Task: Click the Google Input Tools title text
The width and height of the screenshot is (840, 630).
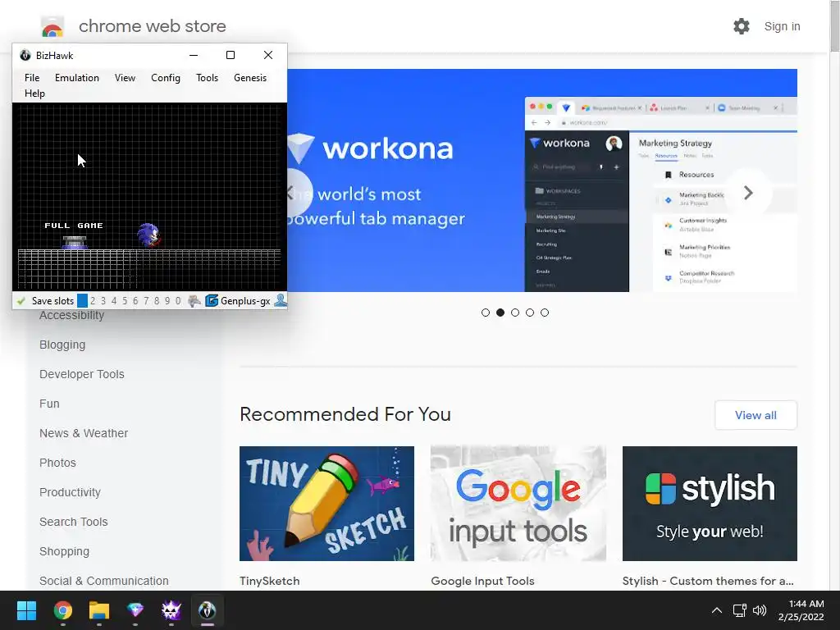Action: coord(482,581)
